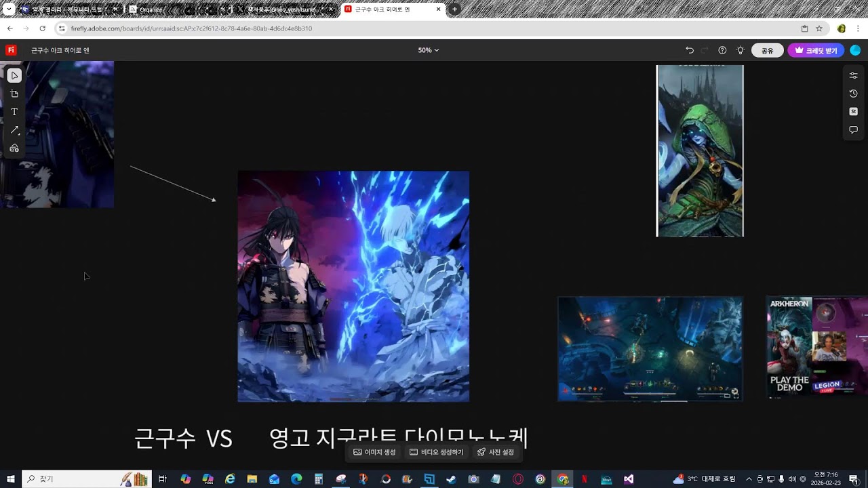Show hidden system tray icons
Screen dimensions: 868x488
click(x=749, y=479)
